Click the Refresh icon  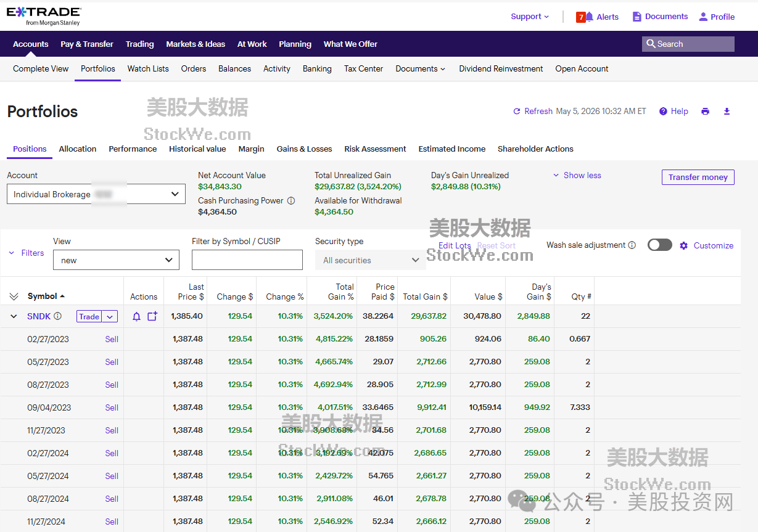tap(517, 112)
